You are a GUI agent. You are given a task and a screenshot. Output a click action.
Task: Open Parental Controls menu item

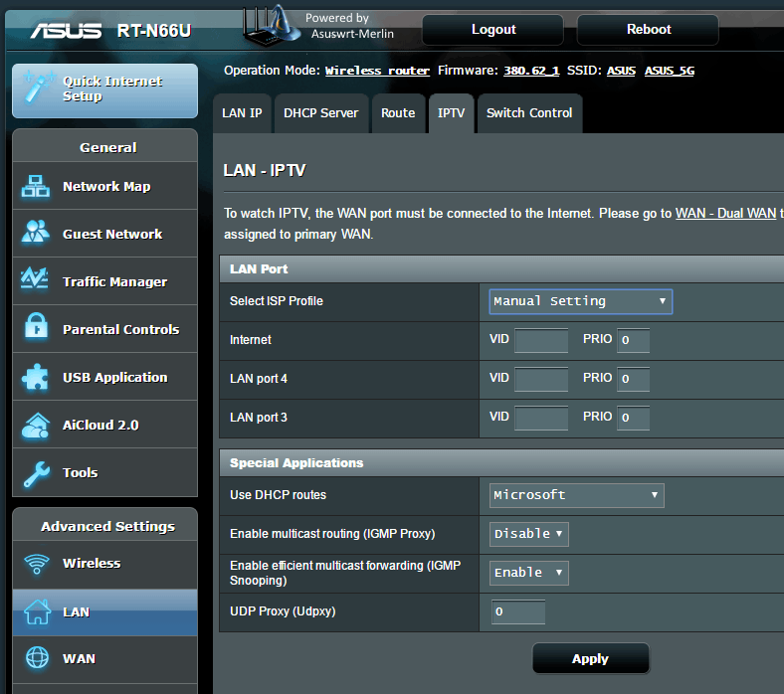(105, 329)
